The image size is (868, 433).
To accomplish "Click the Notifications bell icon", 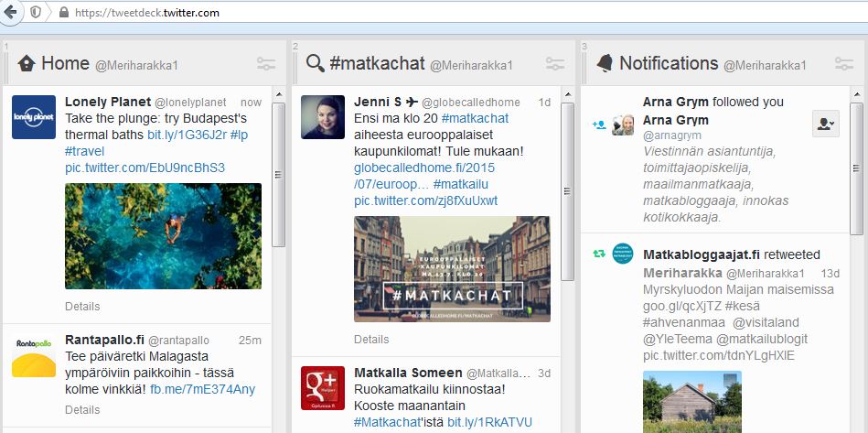I will click(605, 64).
